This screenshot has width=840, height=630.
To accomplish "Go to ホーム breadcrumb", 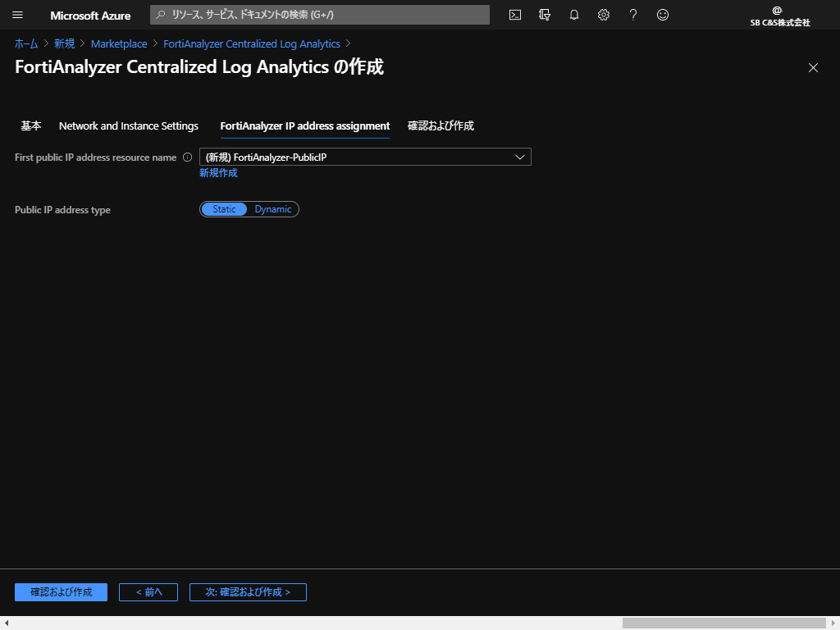I will point(26,44).
